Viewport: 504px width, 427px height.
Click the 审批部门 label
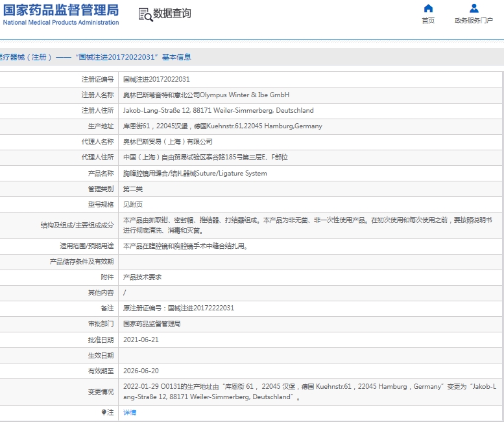click(101, 324)
